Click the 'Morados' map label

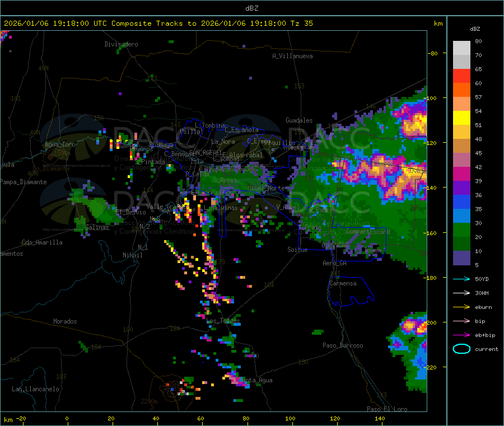tap(65, 321)
